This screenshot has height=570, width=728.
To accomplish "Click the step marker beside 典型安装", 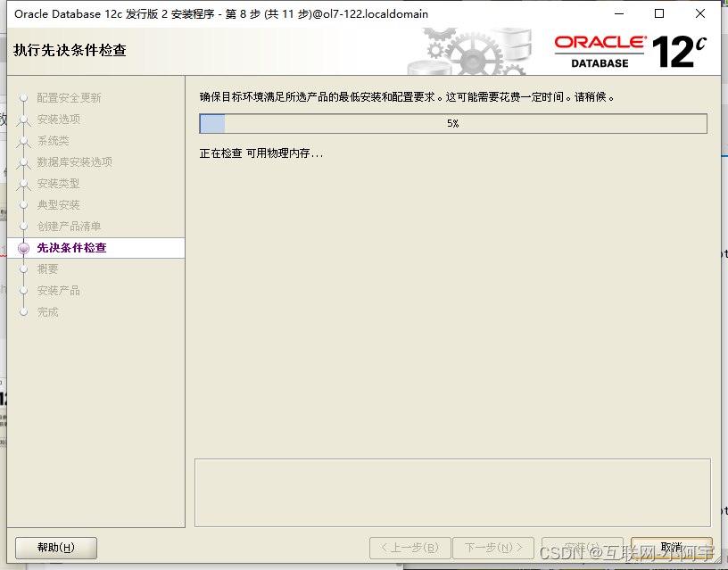I will point(24,204).
